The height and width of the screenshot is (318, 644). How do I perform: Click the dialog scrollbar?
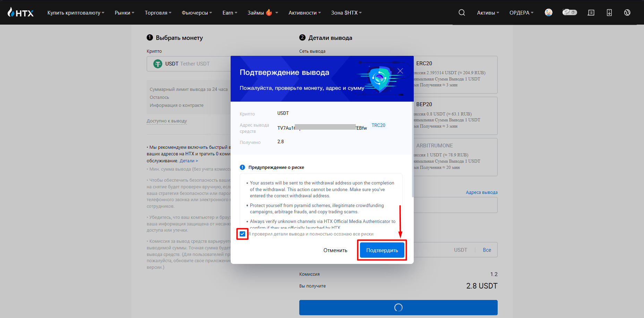coord(412,149)
